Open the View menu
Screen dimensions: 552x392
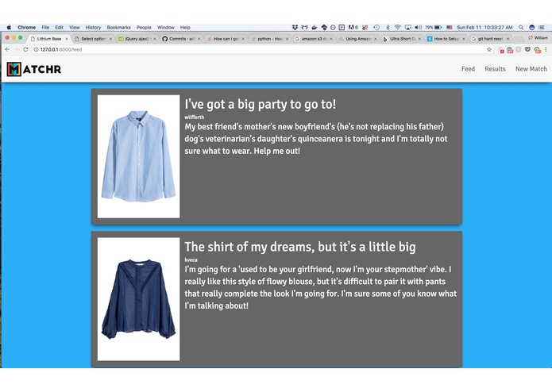pyautogui.click(x=75, y=28)
